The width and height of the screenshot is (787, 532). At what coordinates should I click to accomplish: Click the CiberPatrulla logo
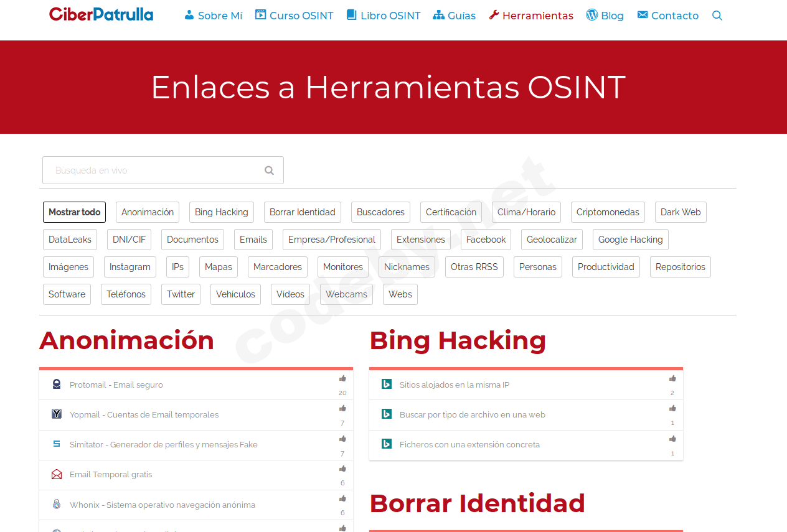(101, 14)
